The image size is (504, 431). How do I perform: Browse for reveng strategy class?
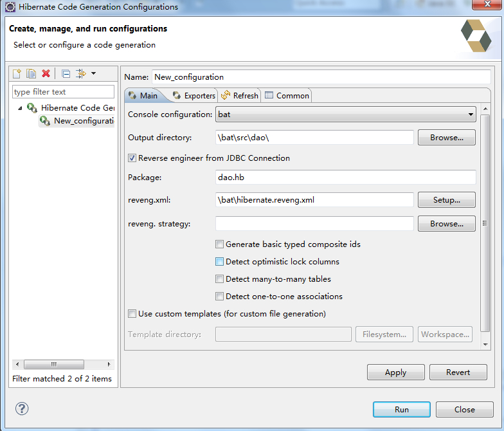[x=446, y=224]
